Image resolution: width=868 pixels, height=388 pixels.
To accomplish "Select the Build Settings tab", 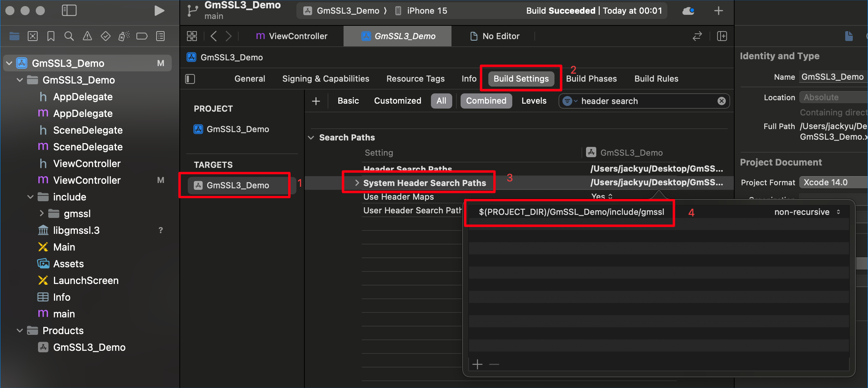I will coord(521,79).
